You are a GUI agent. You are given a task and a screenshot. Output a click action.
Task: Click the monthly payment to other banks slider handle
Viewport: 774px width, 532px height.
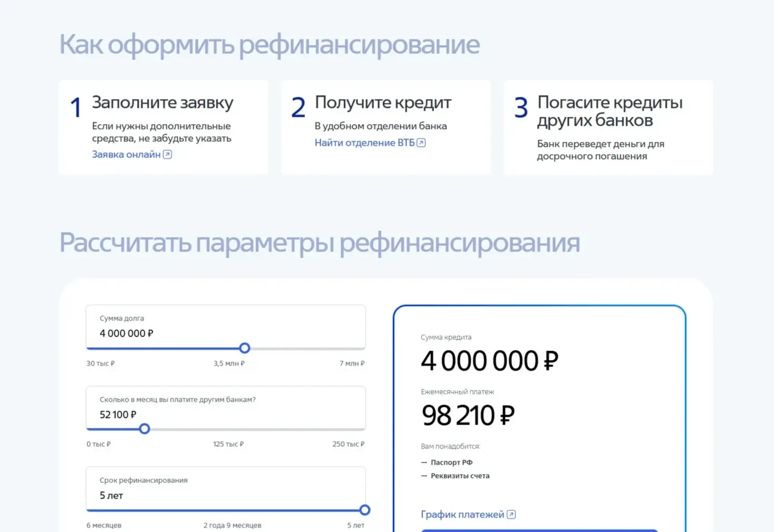[x=145, y=429]
